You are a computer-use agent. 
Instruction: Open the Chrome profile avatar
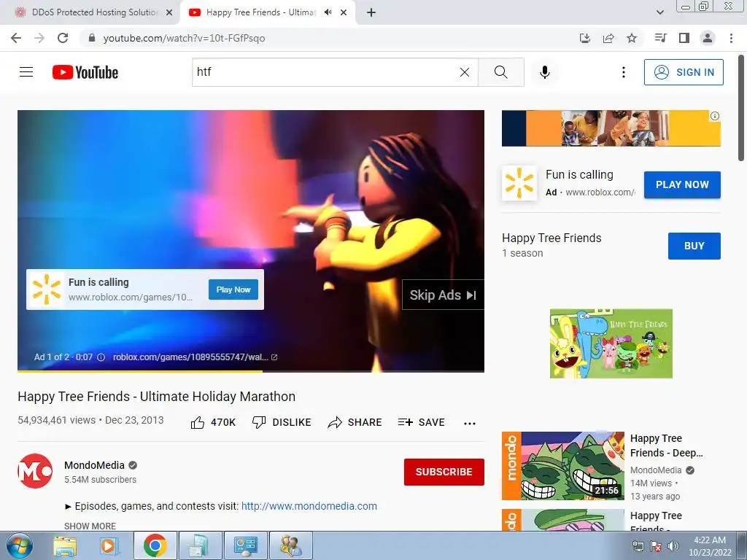708,38
